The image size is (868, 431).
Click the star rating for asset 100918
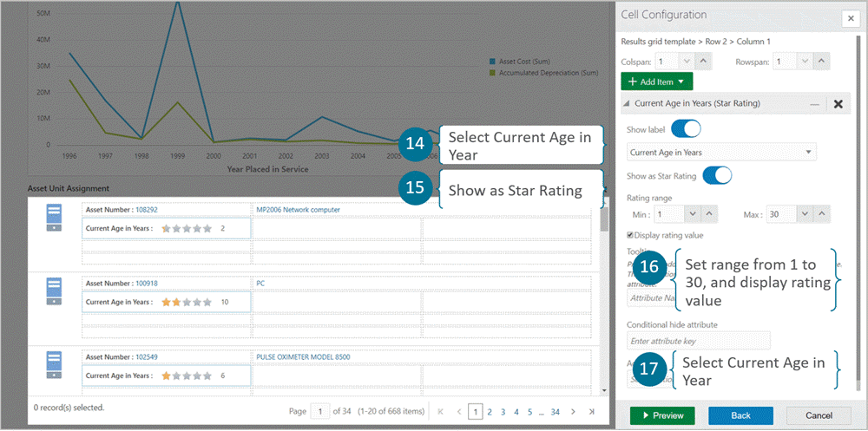[187, 302]
